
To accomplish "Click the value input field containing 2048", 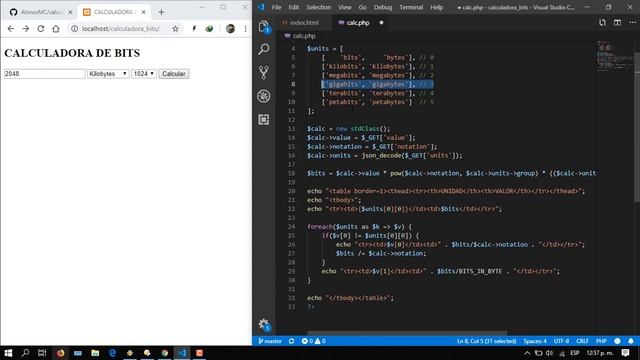I will [x=44, y=73].
